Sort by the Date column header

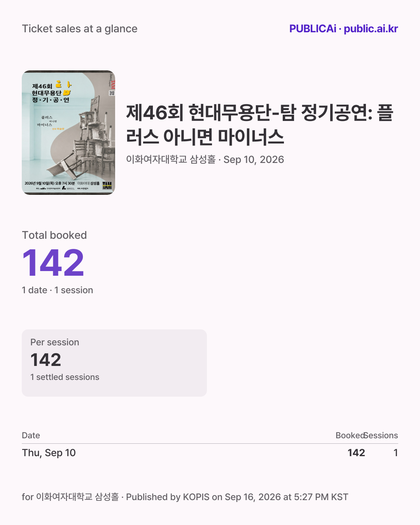pyautogui.click(x=31, y=436)
